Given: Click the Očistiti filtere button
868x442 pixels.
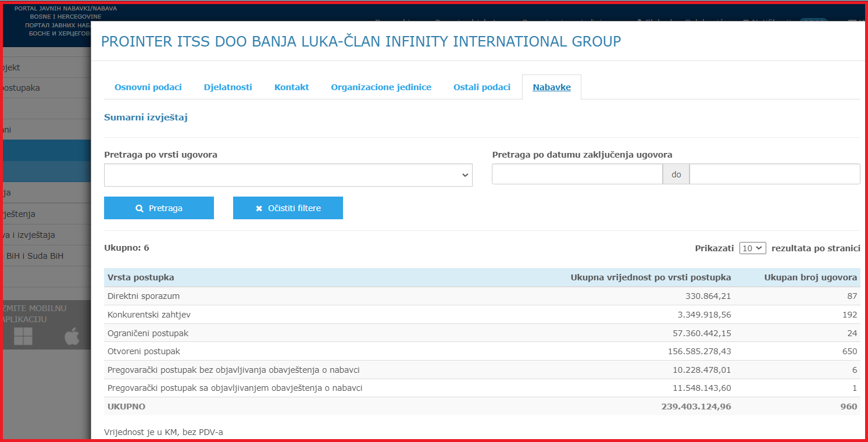Looking at the screenshot, I should click(x=288, y=208).
